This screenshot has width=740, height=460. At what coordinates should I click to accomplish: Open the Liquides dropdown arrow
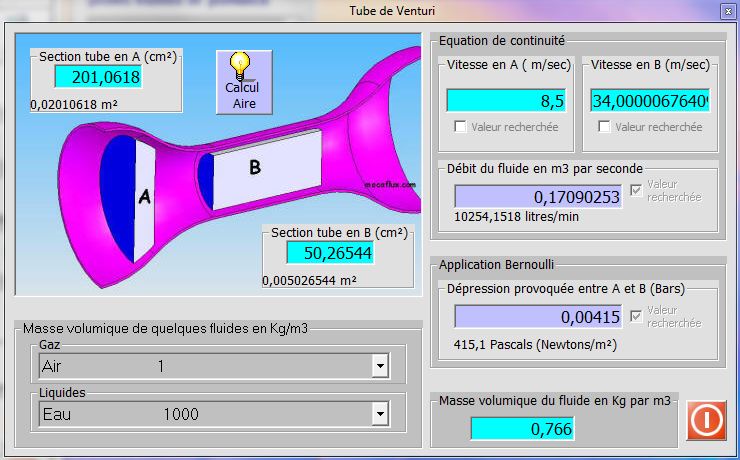tap(380, 414)
